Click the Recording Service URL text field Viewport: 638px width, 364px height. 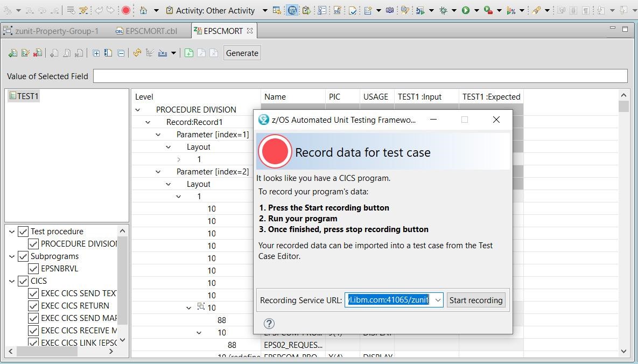389,300
